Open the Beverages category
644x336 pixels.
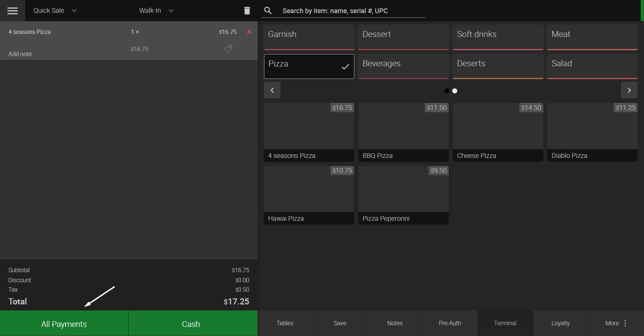403,67
